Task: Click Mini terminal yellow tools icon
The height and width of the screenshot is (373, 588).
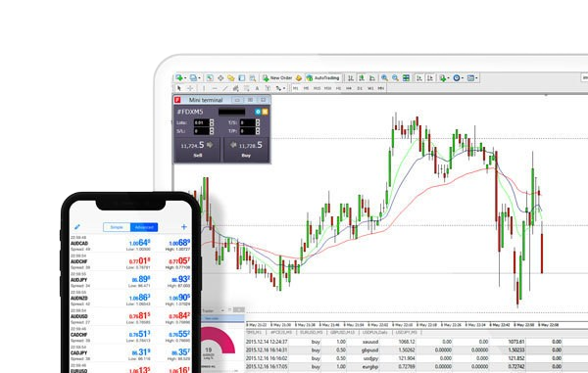Action: (x=265, y=112)
